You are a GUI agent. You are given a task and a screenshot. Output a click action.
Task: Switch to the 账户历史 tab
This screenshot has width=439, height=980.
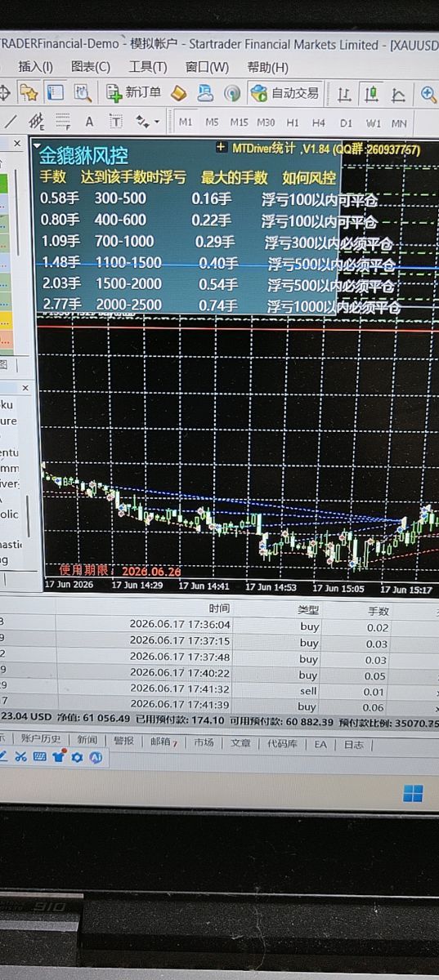point(40,739)
